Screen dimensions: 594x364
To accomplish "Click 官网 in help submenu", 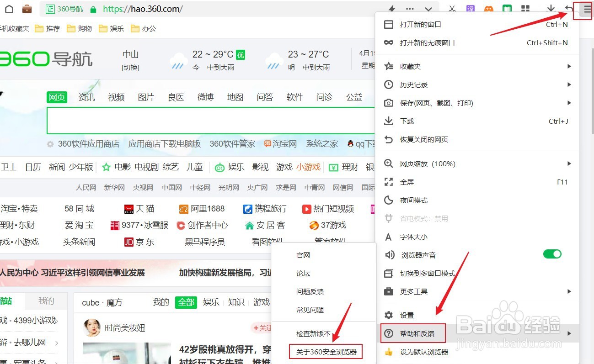I will [x=324, y=255].
